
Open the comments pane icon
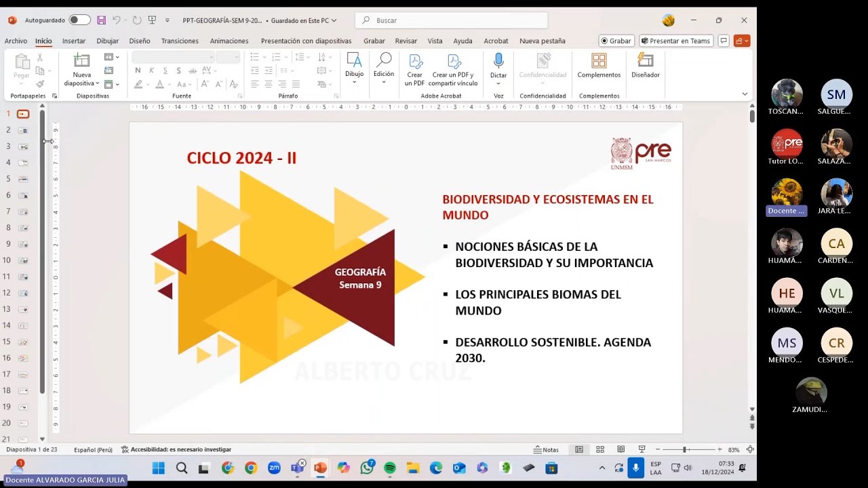click(724, 41)
